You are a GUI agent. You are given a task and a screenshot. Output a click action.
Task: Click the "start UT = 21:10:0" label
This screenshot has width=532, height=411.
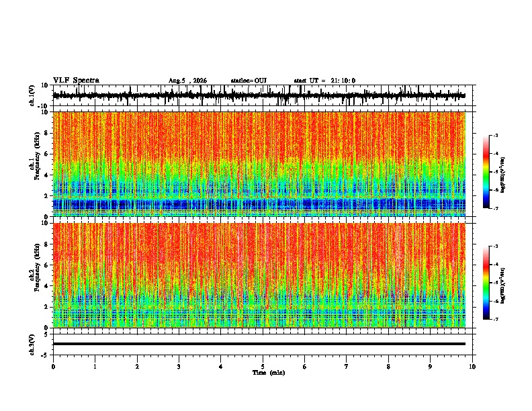click(324, 81)
